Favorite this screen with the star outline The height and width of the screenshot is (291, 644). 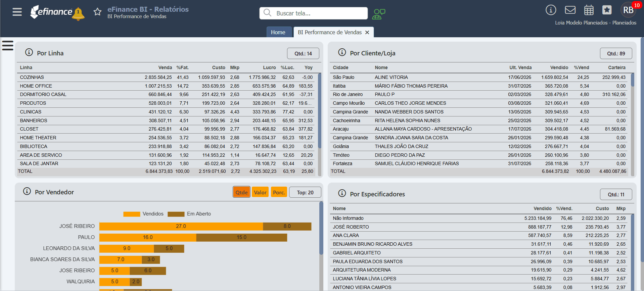[97, 12]
